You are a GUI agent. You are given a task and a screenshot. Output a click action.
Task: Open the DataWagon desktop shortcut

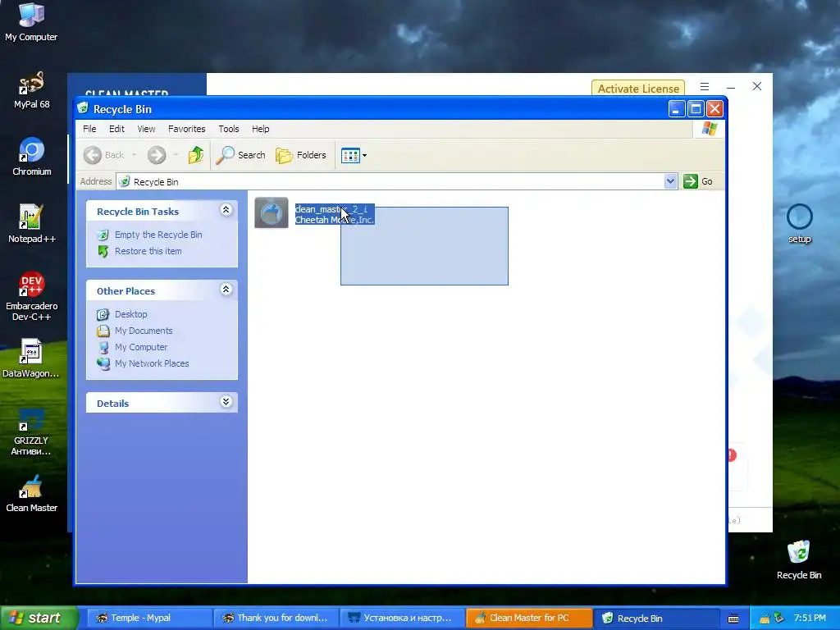31,358
